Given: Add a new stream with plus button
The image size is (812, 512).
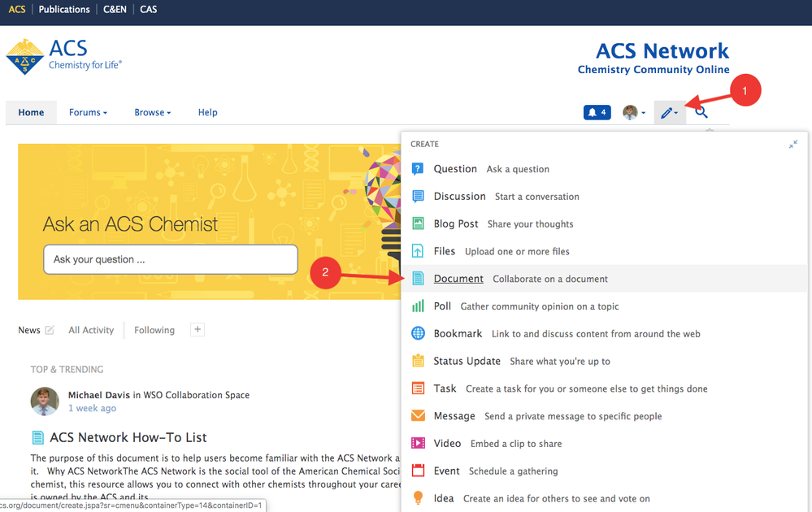Looking at the screenshot, I should pos(197,329).
